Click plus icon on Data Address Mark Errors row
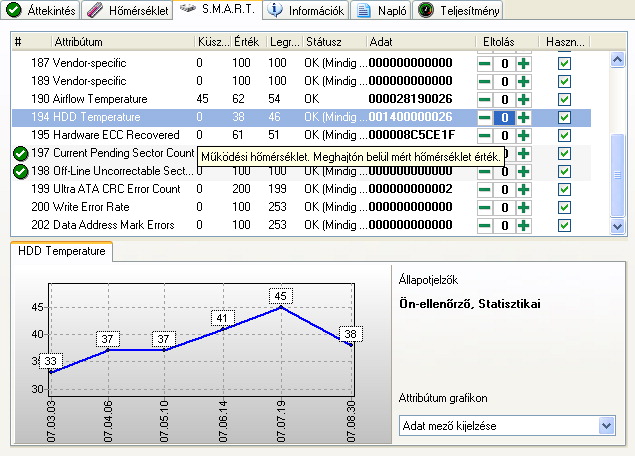The width and height of the screenshot is (635, 456). pyautogui.click(x=524, y=225)
